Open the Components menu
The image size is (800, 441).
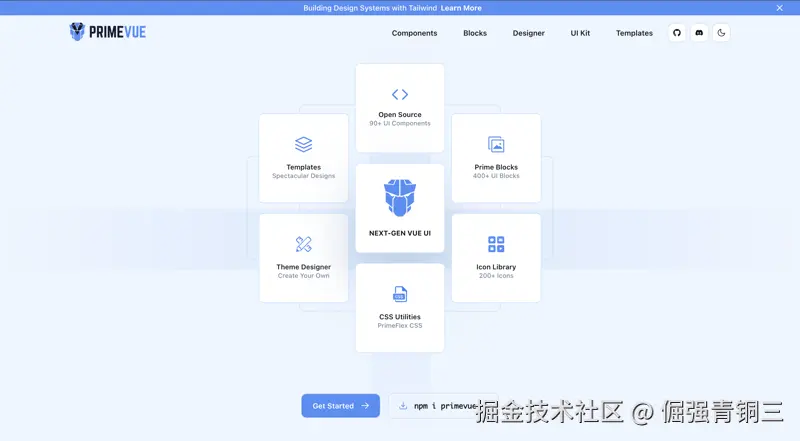(414, 33)
